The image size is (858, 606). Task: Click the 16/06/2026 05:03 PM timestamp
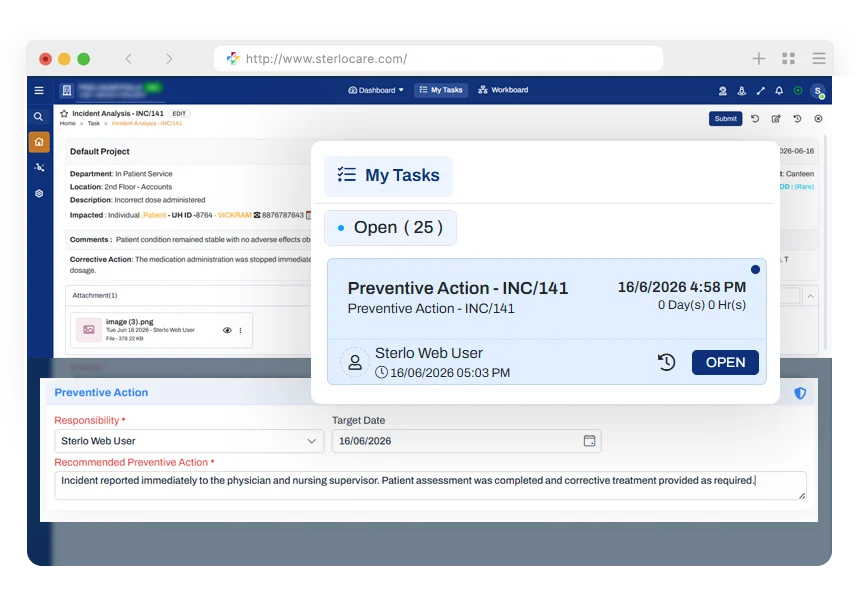450,373
